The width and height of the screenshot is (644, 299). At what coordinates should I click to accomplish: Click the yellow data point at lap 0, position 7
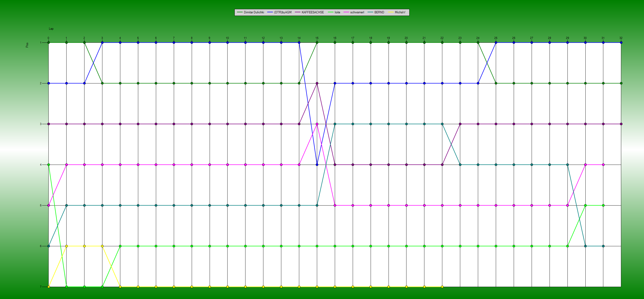click(49, 287)
